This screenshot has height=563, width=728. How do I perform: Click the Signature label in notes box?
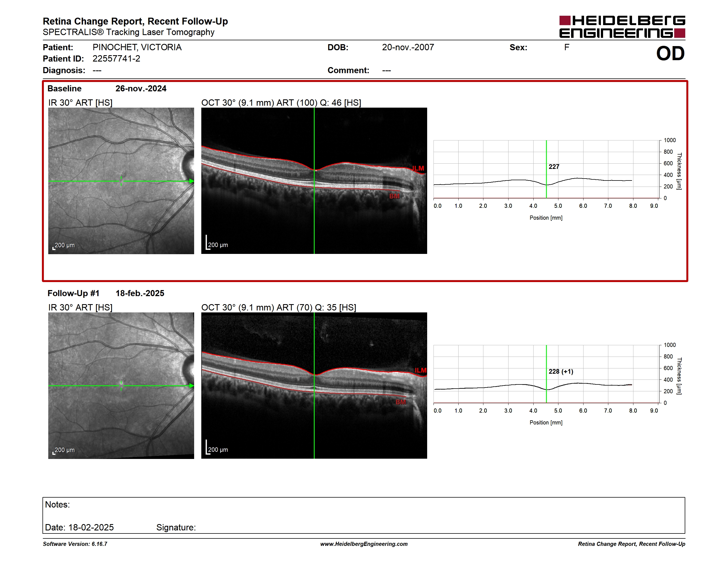point(176,527)
